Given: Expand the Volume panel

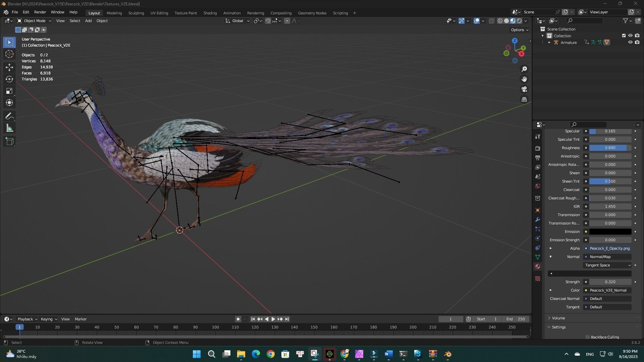Looking at the screenshot, I should pos(558,318).
